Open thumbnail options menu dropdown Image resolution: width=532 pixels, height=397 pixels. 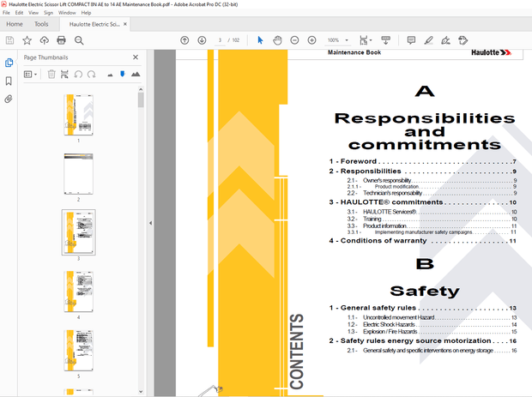point(30,75)
